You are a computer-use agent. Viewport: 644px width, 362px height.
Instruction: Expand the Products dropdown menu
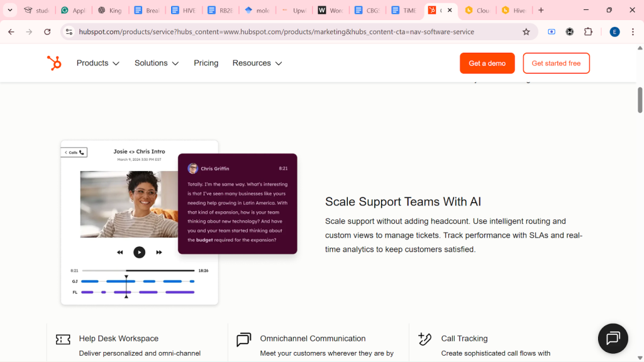[98, 63]
